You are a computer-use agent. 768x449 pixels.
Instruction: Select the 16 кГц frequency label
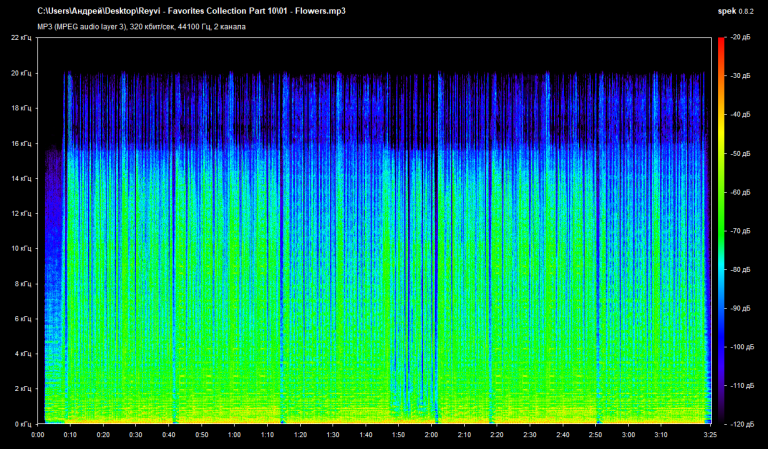(x=21, y=143)
